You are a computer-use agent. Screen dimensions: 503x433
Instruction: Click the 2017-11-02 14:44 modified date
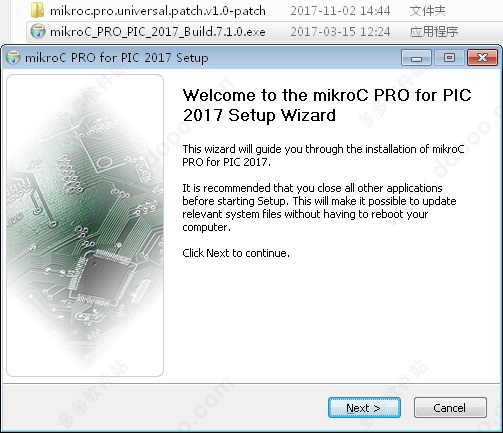tap(340, 11)
